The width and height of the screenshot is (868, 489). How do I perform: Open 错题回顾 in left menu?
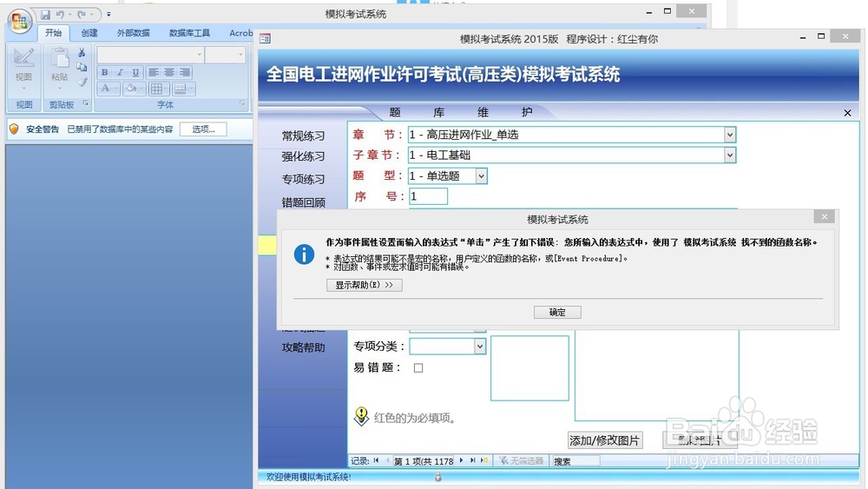click(x=303, y=202)
